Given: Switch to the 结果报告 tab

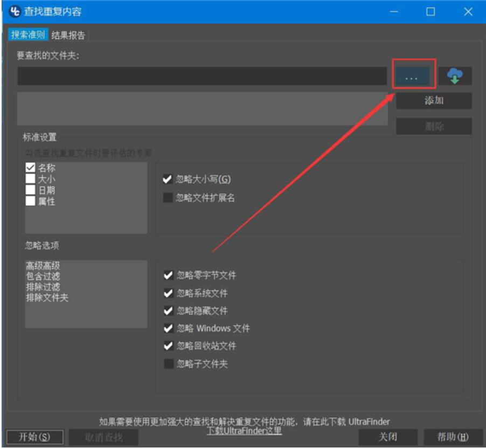Looking at the screenshot, I should [x=68, y=35].
